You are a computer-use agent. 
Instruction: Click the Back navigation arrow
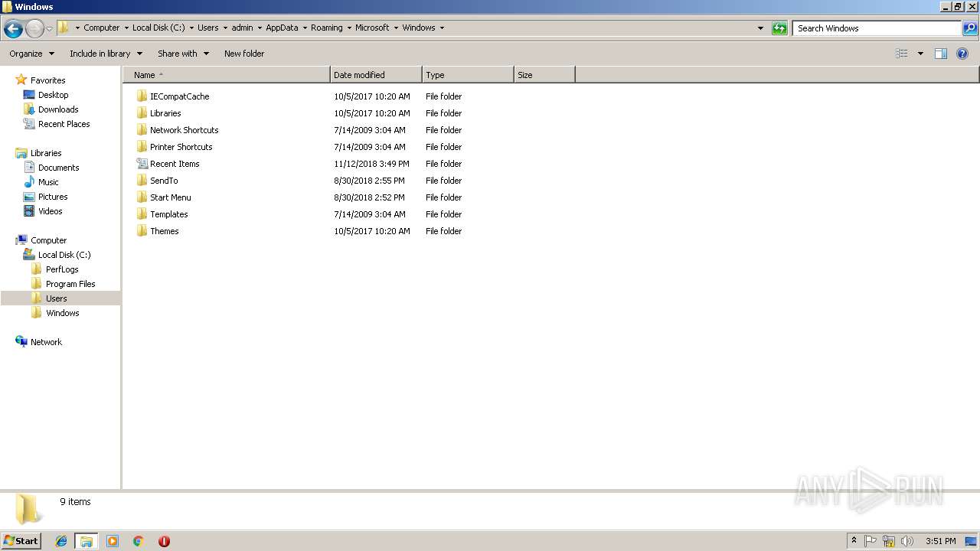click(13, 28)
